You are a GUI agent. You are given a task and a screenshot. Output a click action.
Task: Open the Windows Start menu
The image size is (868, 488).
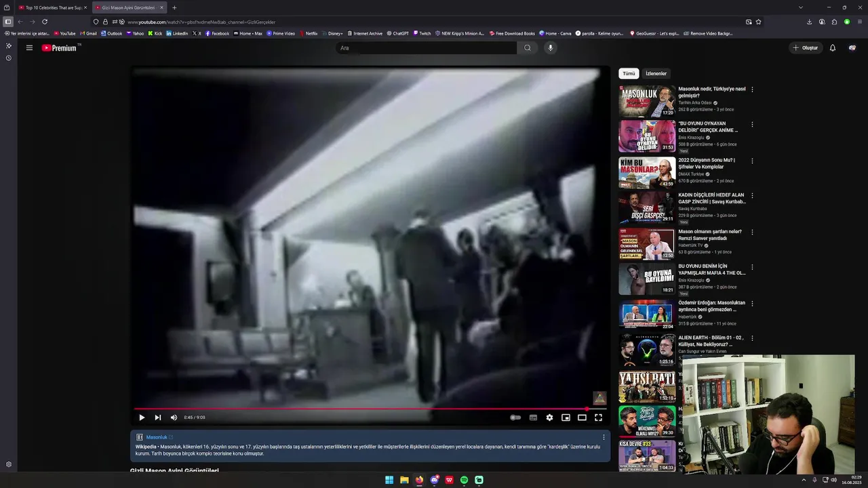point(389,480)
